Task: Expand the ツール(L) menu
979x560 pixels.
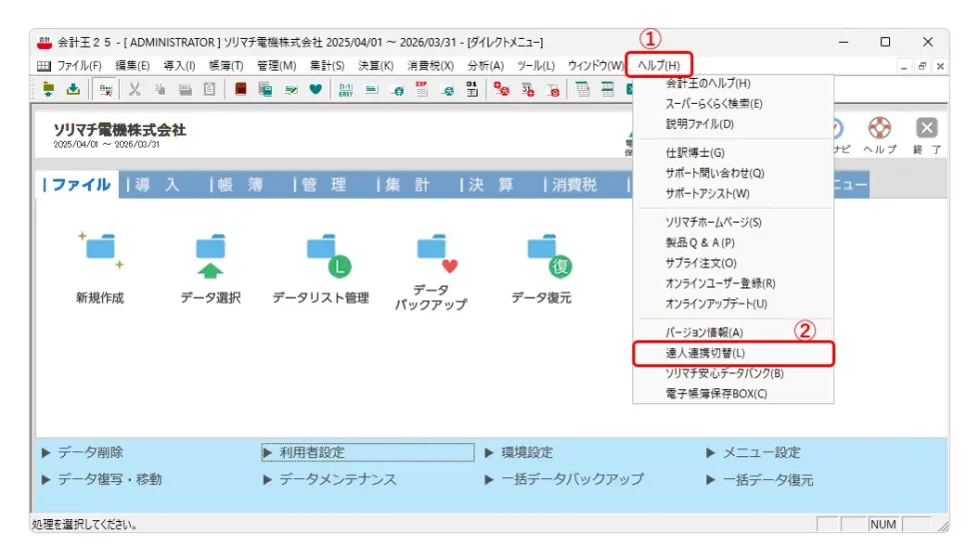Action: pyautogui.click(x=534, y=66)
